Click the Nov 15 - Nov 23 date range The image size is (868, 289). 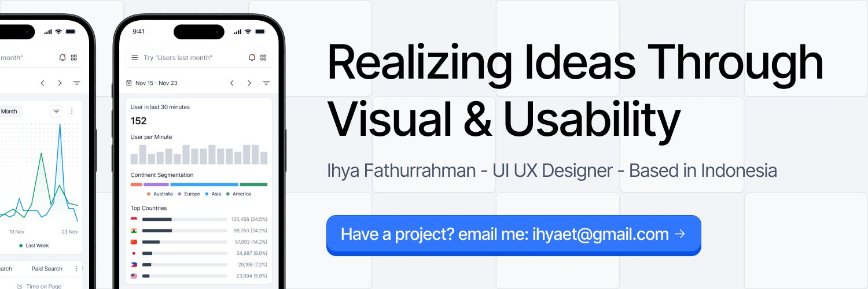(156, 83)
